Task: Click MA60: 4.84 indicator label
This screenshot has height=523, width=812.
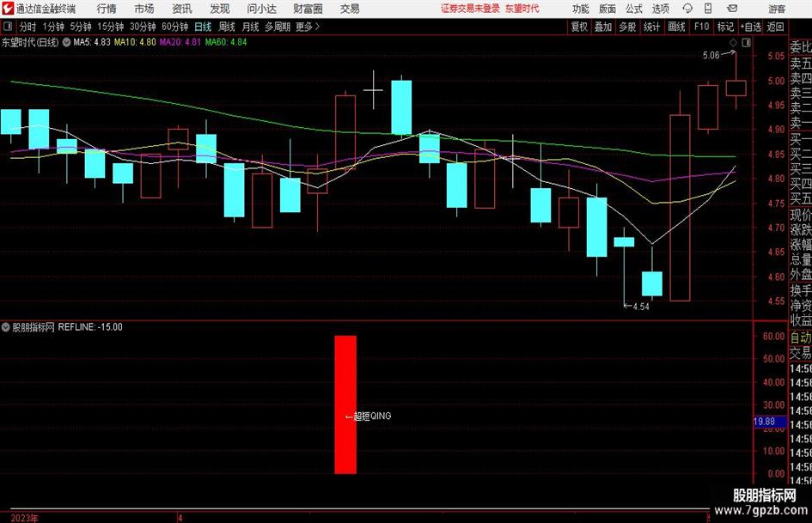Action: click(x=226, y=42)
